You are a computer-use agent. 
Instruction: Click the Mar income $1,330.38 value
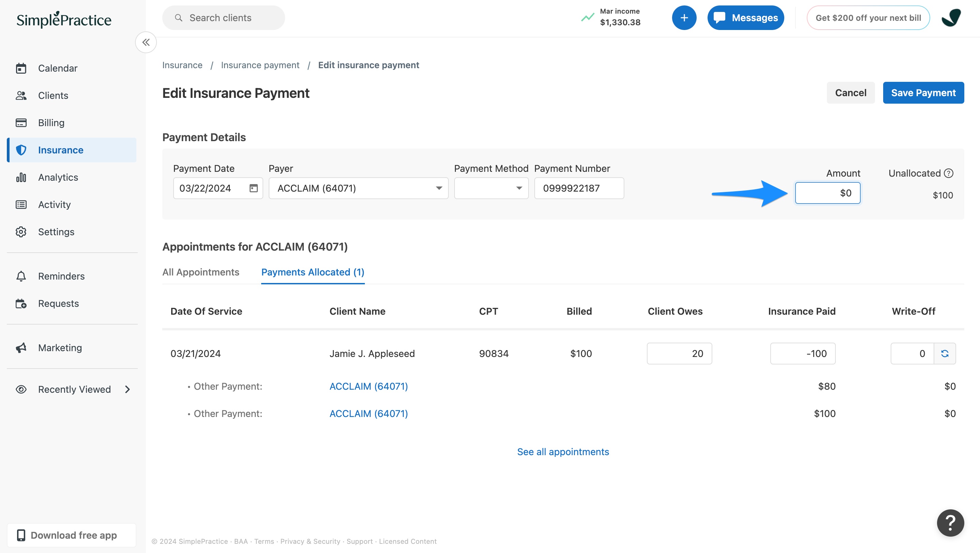[620, 23]
